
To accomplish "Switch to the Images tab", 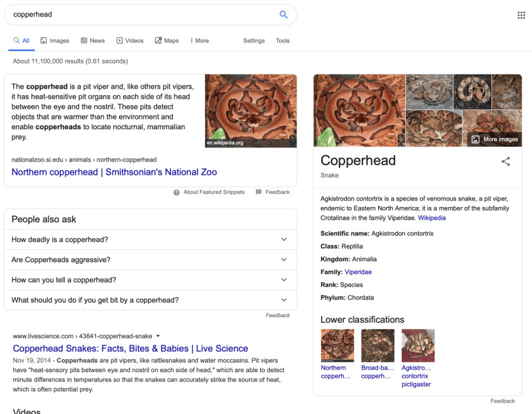I will 54,41.
